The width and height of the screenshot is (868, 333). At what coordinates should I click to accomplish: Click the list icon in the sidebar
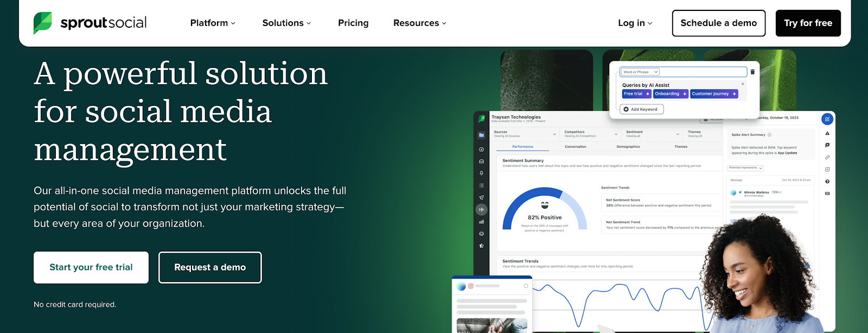coord(481,186)
